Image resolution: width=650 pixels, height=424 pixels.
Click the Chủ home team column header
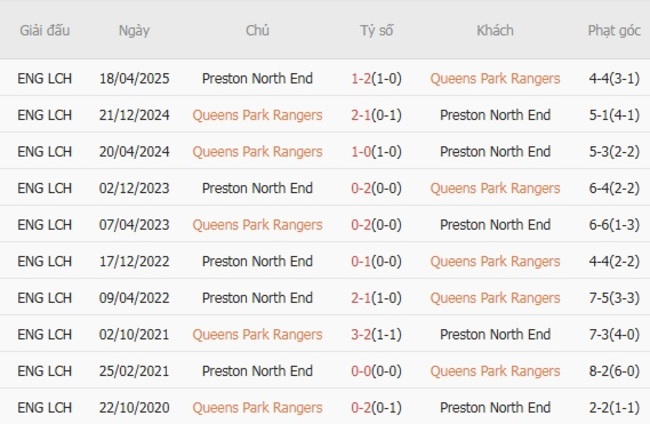point(257,30)
